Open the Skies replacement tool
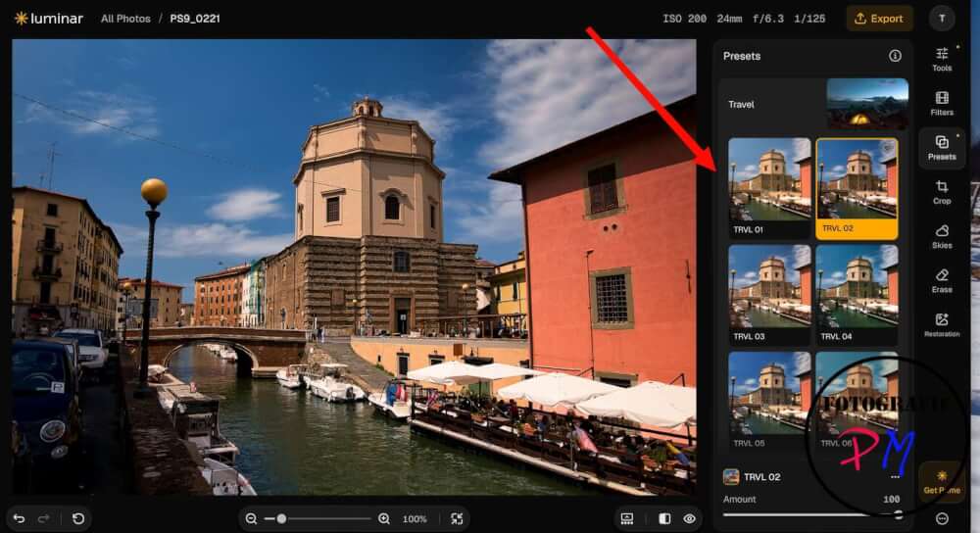Image resolution: width=980 pixels, height=533 pixels. coord(941,237)
